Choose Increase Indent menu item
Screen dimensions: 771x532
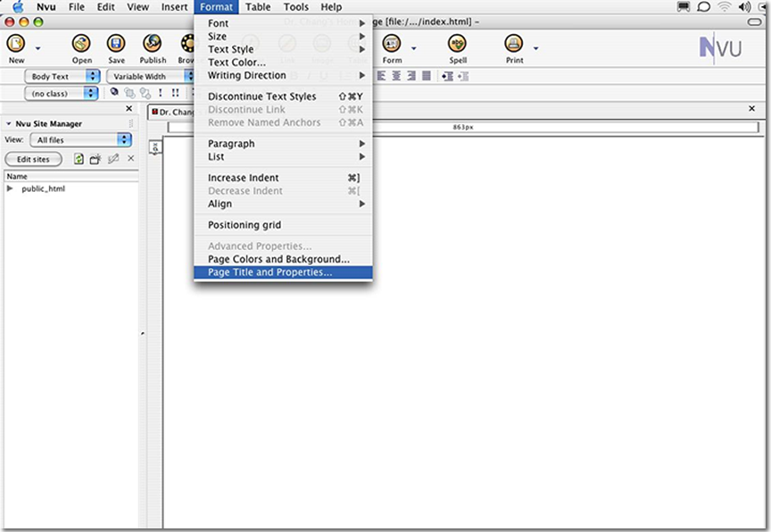pyautogui.click(x=283, y=178)
